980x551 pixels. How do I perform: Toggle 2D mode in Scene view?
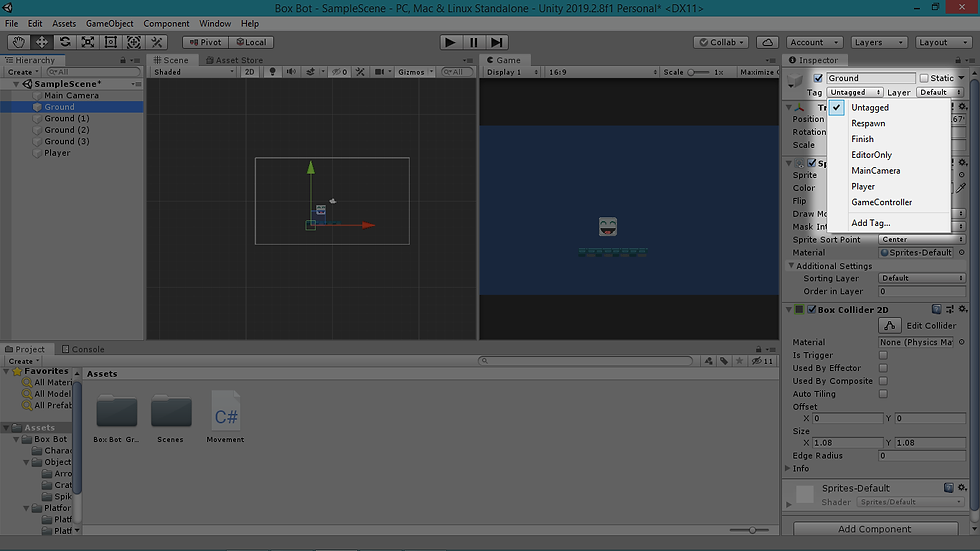pos(249,72)
